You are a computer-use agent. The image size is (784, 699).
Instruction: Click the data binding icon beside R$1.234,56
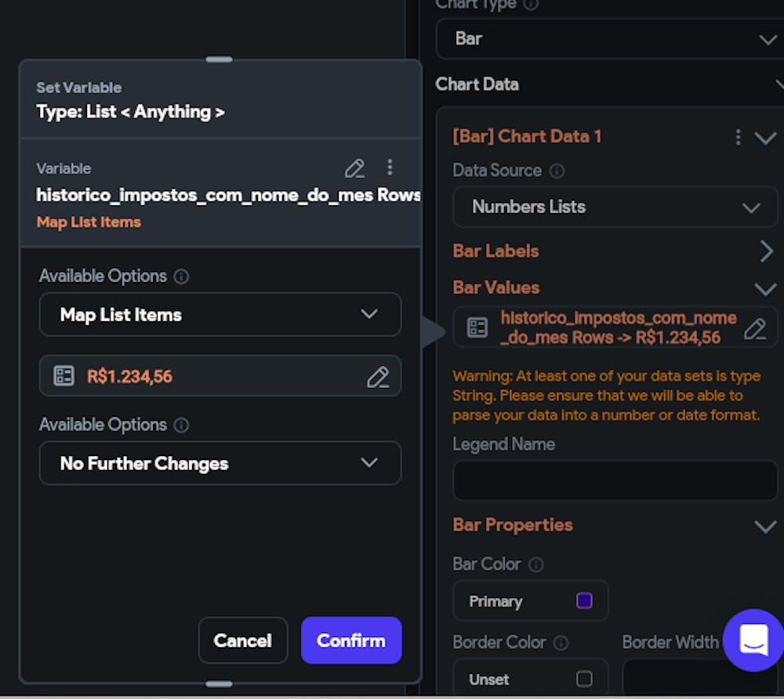(x=63, y=376)
